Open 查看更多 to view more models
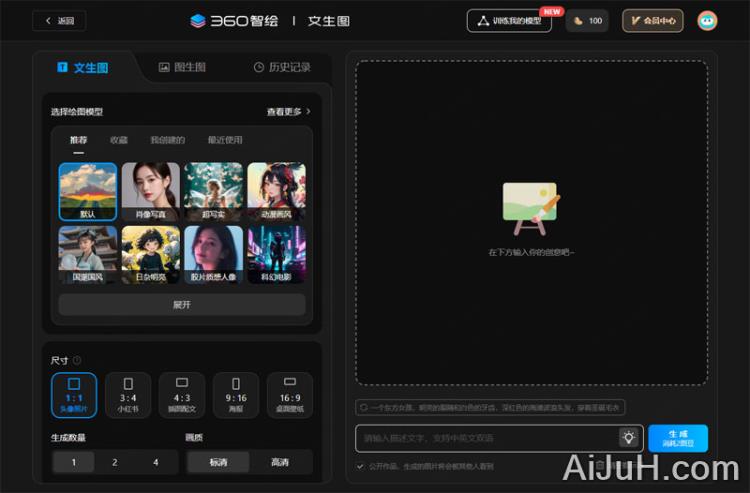 pos(288,111)
